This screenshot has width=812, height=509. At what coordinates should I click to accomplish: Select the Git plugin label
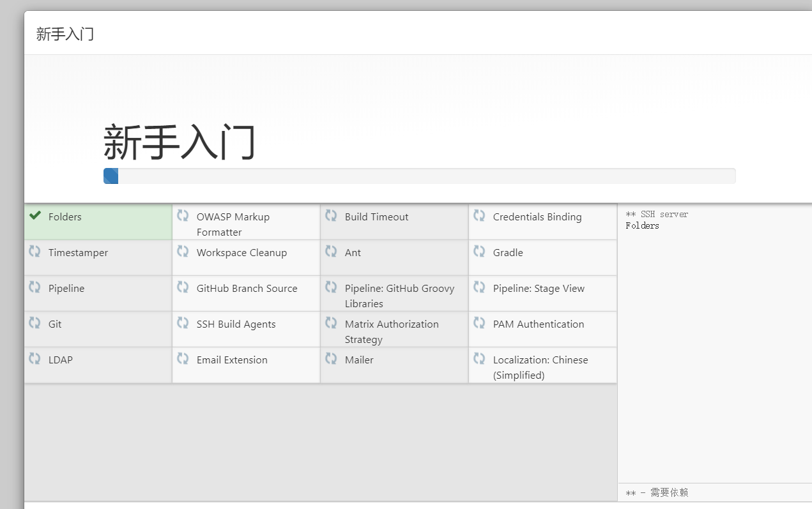tap(55, 324)
